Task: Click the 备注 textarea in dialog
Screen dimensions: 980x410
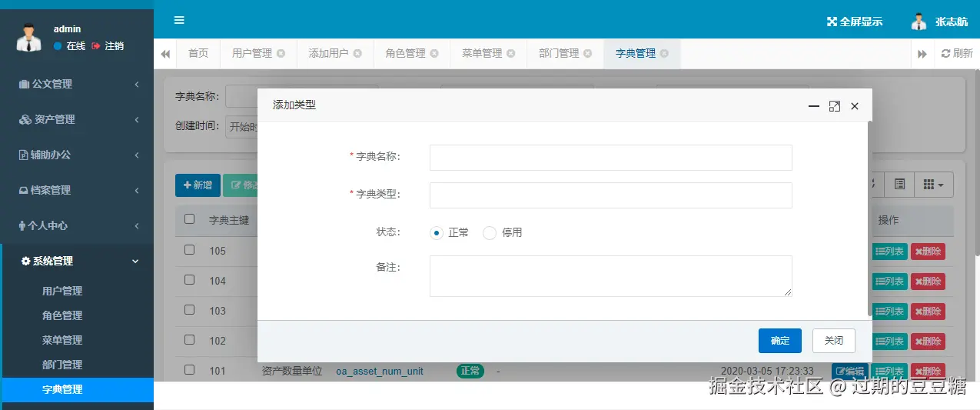Action: coord(610,276)
